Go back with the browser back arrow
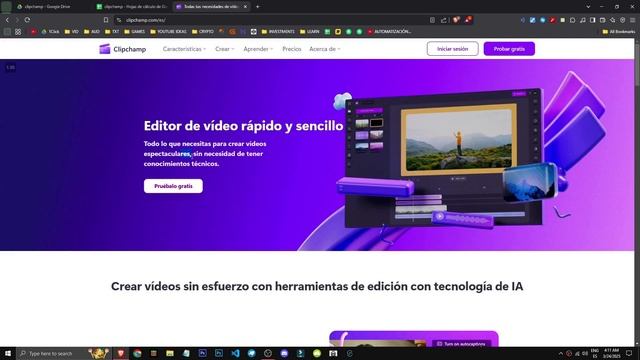The image size is (640, 360). click(7, 20)
